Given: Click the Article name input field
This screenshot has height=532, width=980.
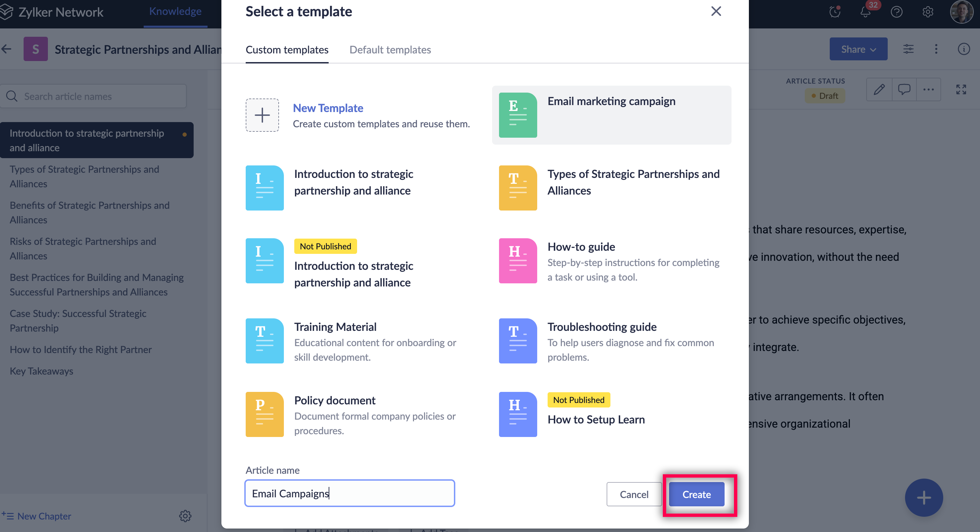Looking at the screenshot, I should click(349, 493).
